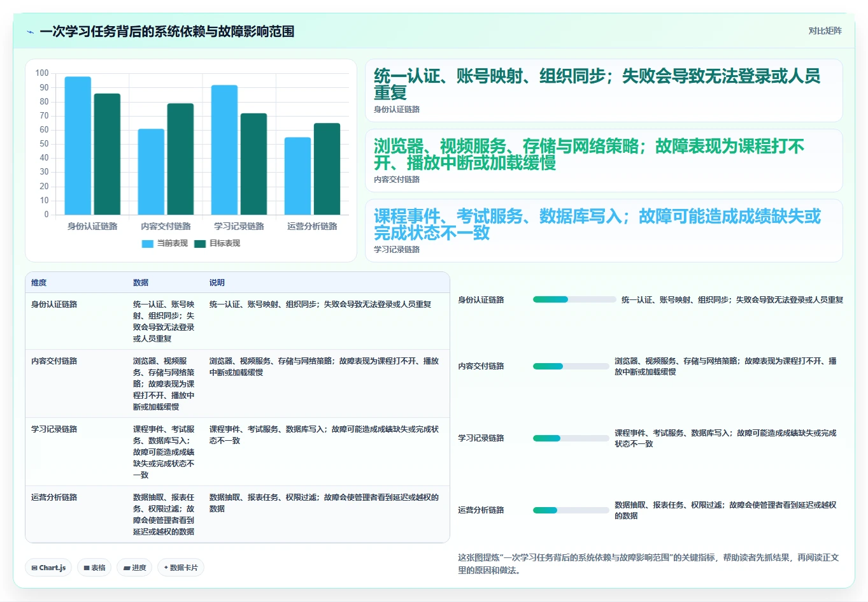Open the card titled 统一认证、账号映射、组织同步

pos(604,90)
